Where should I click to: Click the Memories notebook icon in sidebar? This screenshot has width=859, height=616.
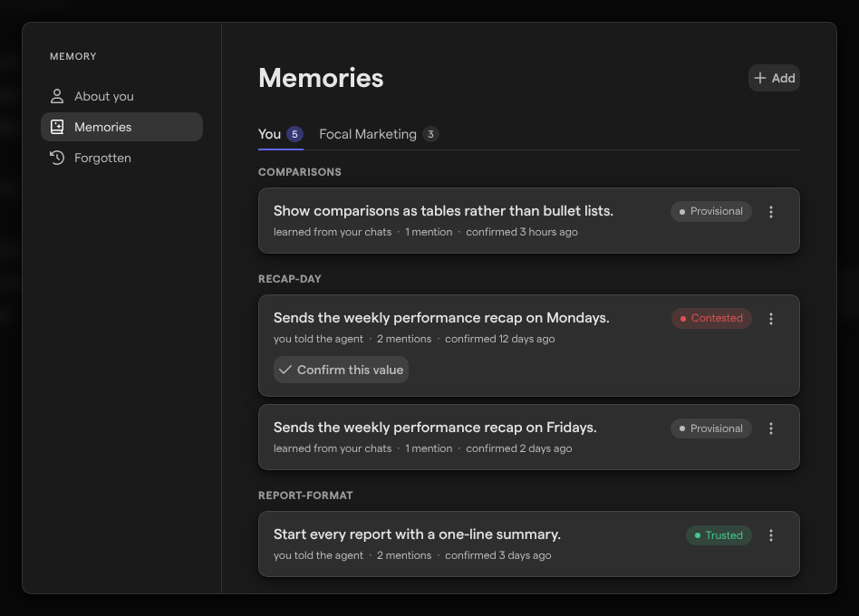tap(57, 127)
